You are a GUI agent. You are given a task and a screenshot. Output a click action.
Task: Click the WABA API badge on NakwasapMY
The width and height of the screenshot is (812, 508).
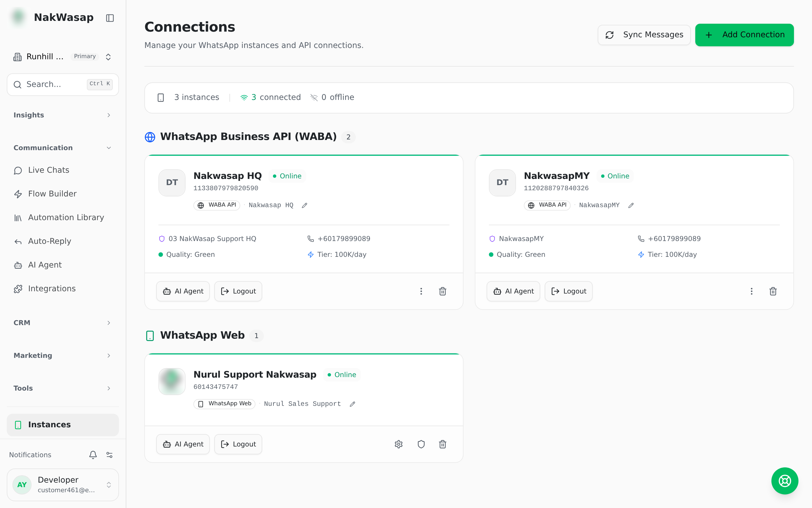click(x=547, y=205)
